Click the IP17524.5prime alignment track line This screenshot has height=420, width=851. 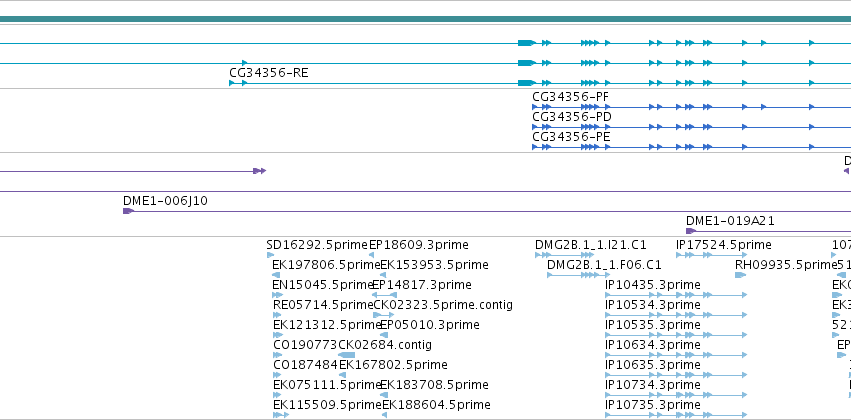712,255
